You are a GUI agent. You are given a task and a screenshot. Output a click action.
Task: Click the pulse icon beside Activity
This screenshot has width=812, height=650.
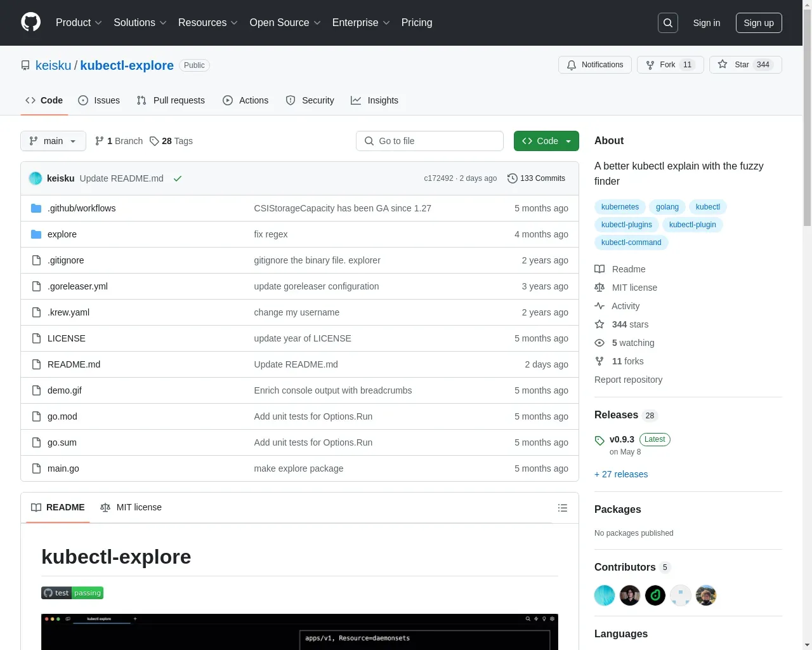pyautogui.click(x=599, y=306)
